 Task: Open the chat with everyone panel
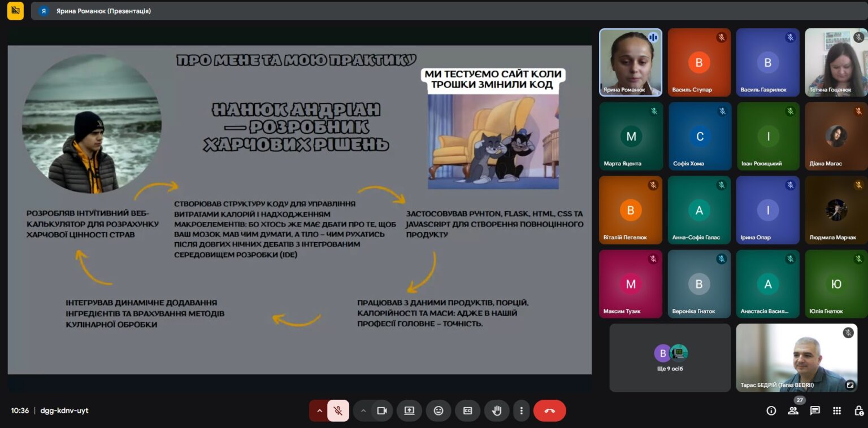point(815,410)
